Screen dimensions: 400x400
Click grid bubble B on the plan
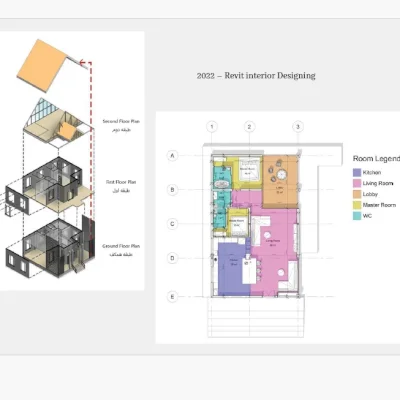point(172,190)
